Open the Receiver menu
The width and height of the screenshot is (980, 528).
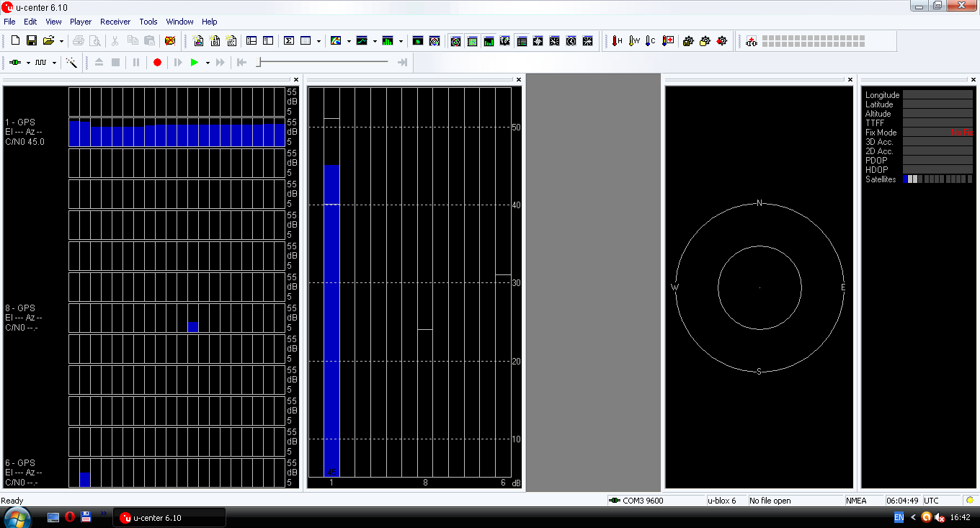[x=115, y=22]
